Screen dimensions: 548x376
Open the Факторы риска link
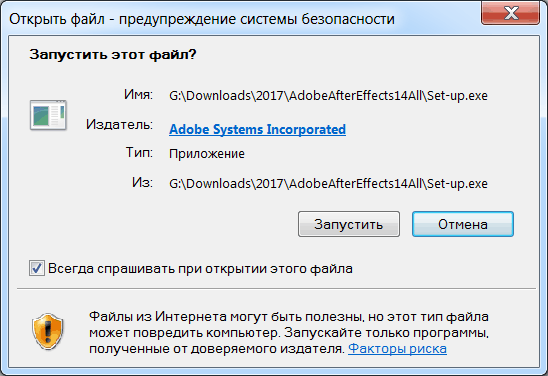(397, 348)
